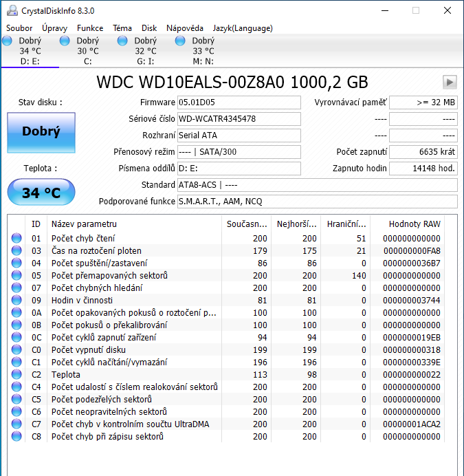
Task: Click status orb for C7 UltraDMA row
Action: click(x=16, y=424)
